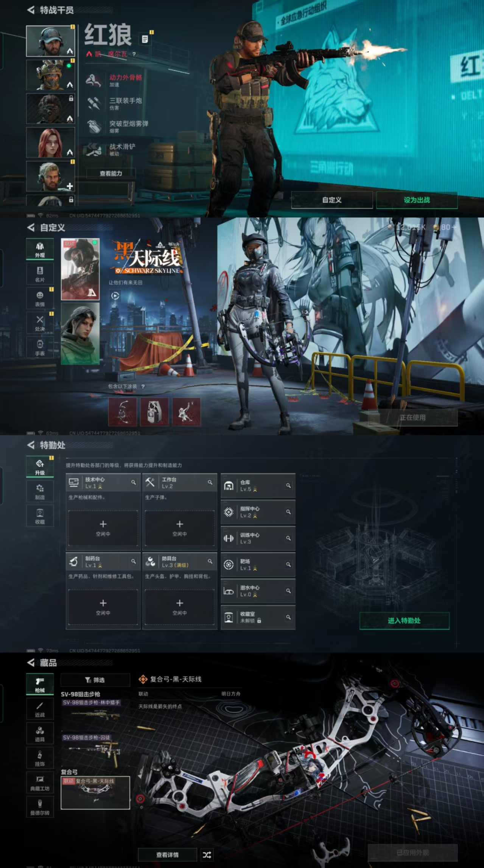Open the document icon next to 红狼

pyautogui.click(x=145, y=39)
